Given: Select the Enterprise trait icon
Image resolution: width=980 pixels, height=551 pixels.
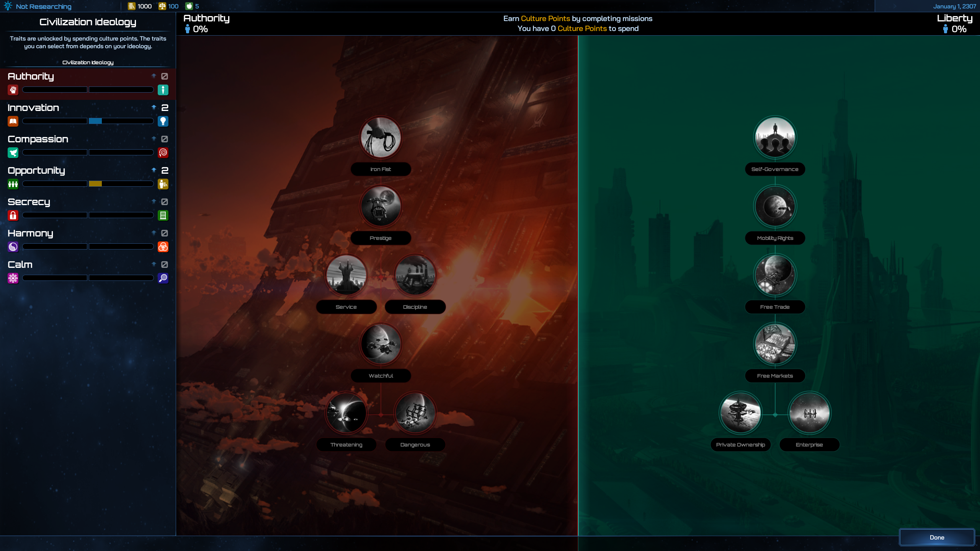Looking at the screenshot, I should pyautogui.click(x=809, y=413).
